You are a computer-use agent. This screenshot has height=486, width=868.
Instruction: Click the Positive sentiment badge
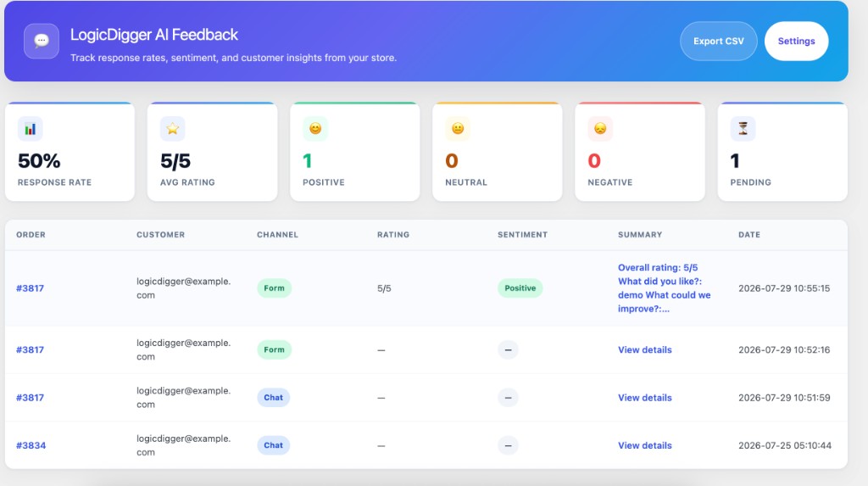tap(520, 288)
